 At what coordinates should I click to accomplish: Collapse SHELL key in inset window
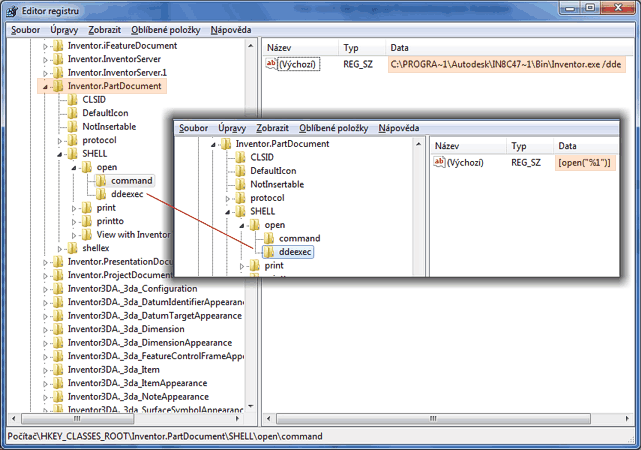point(227,212)
